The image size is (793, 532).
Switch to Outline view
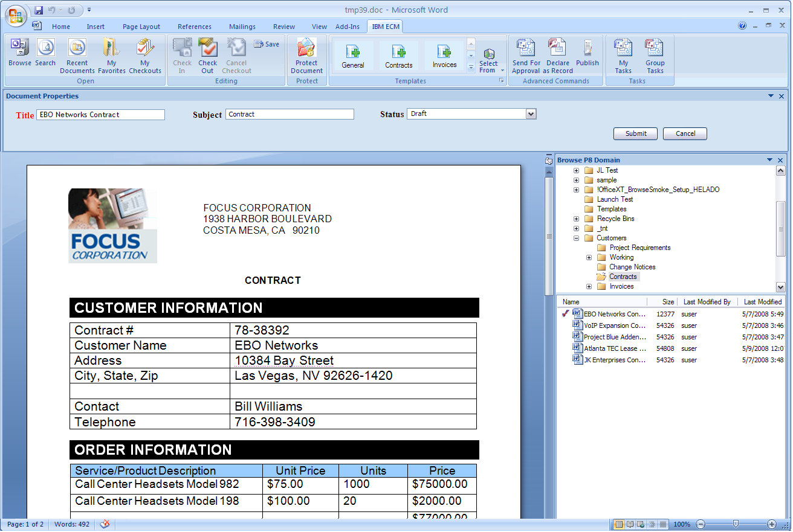pyautogui.click(x=652, y=524)
